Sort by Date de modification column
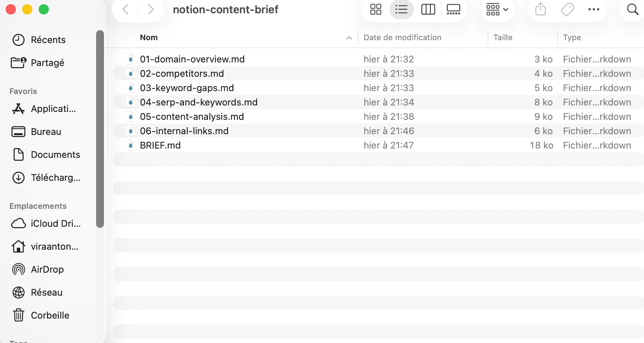The image size is (644, 343). [x=402, y=38]
